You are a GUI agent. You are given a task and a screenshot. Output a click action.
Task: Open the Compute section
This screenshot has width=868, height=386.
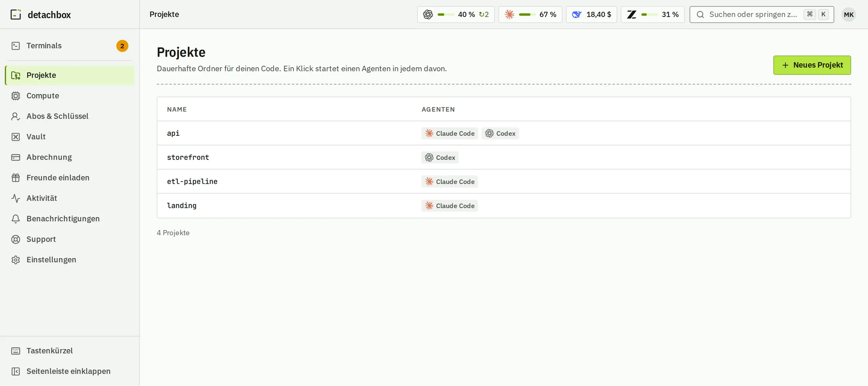tap(69, 96)
